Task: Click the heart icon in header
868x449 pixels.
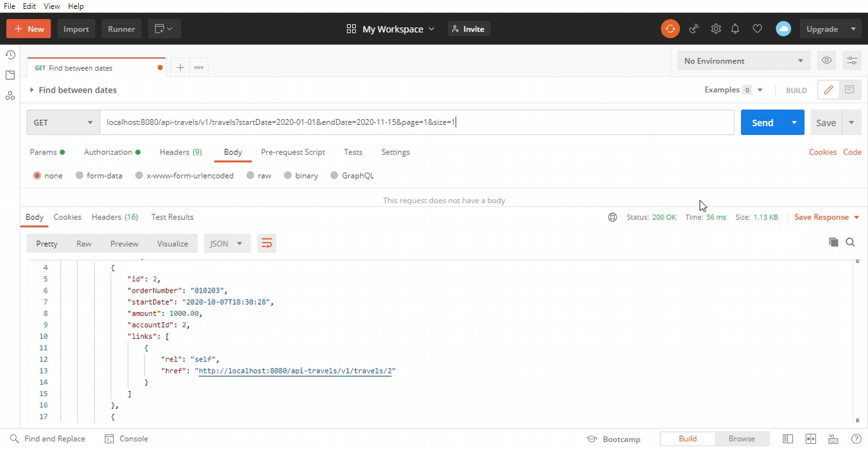Action: point(758,29)
